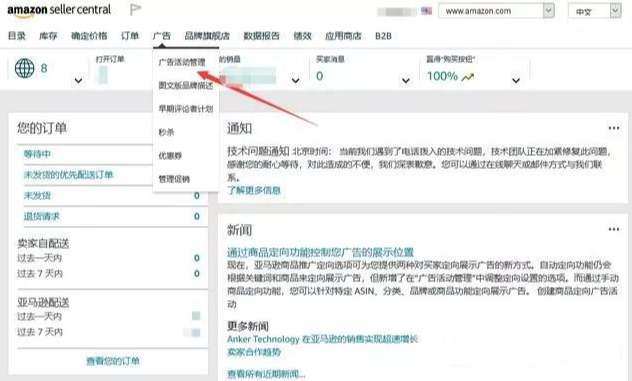Open the www.amazon.com marketplace dropdown
The height and width of the screenshot is (381, 632).
point(496,11)
